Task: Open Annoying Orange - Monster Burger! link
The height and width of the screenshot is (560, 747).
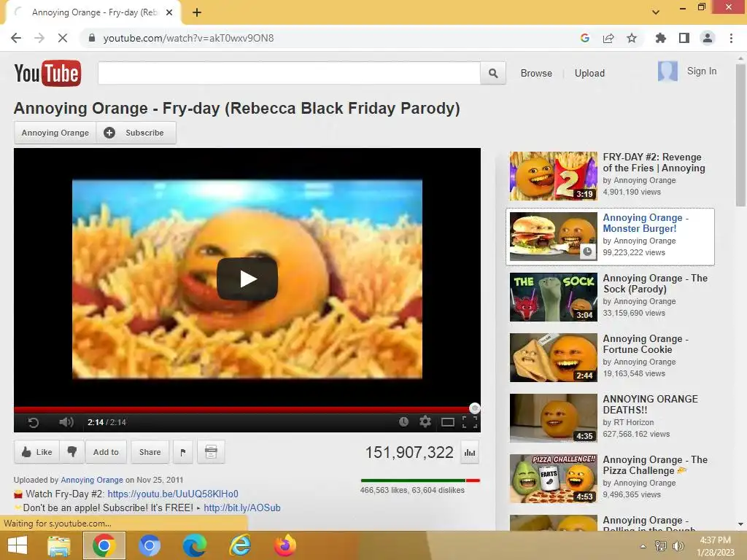Action: pos(646,223)
